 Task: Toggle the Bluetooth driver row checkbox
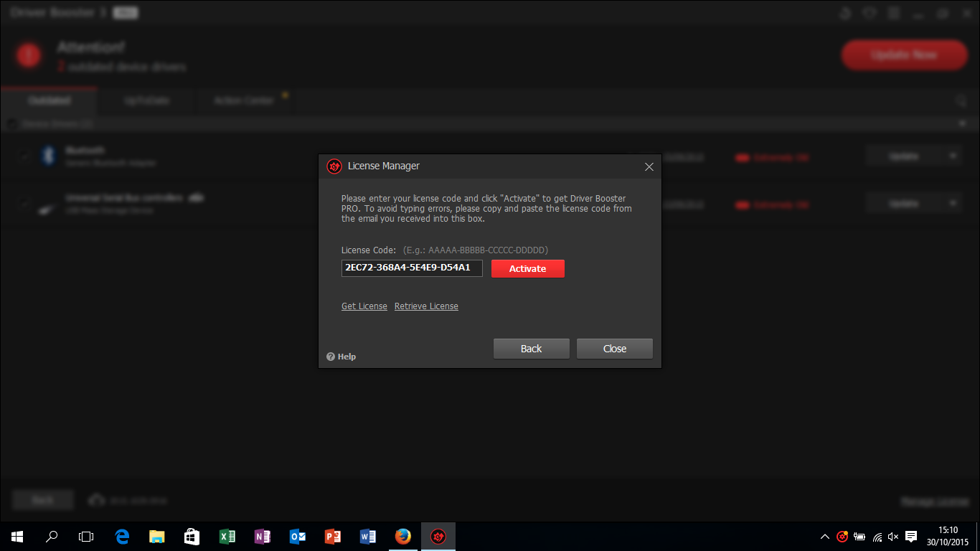[x=25, y=156]
